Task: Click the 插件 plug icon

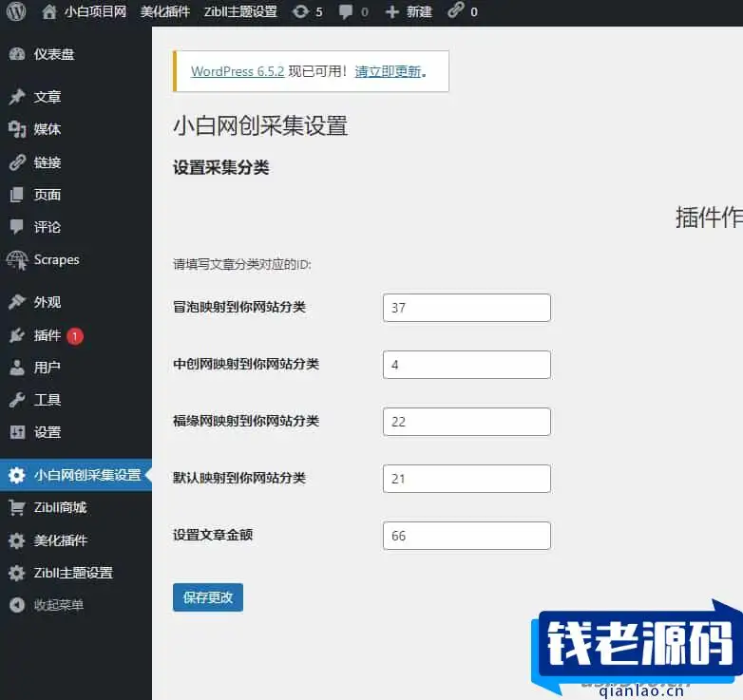Action: click(17, 335)
